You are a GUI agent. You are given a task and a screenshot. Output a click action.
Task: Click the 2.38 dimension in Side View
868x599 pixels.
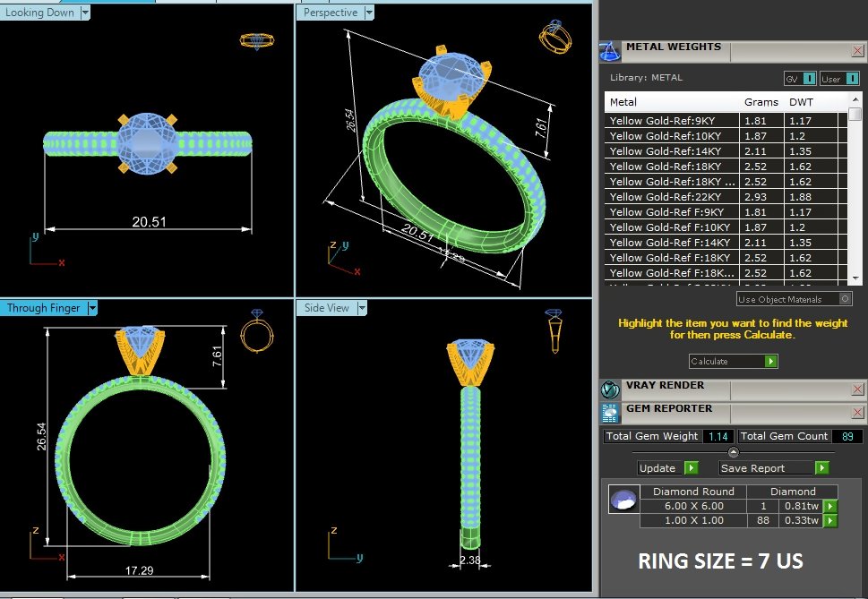[470, 560]
